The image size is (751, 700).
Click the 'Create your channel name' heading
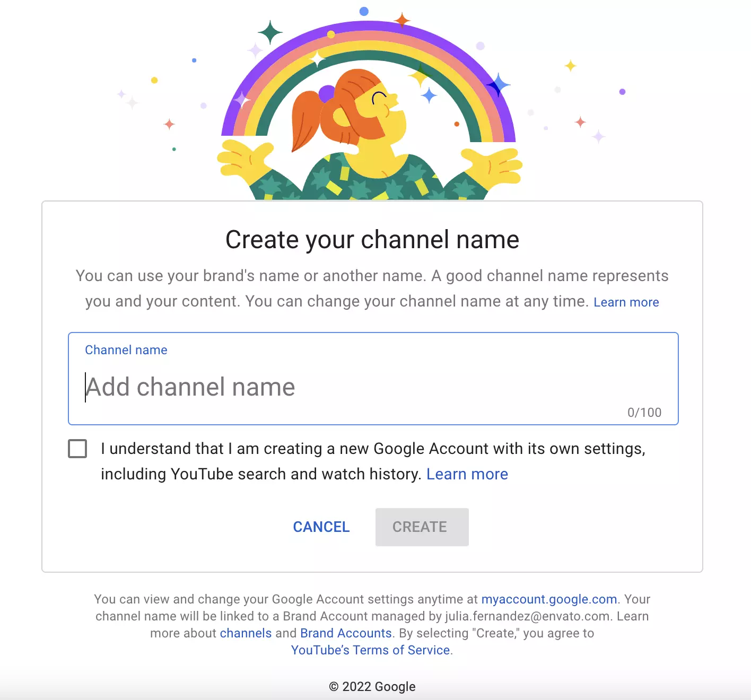372,240
